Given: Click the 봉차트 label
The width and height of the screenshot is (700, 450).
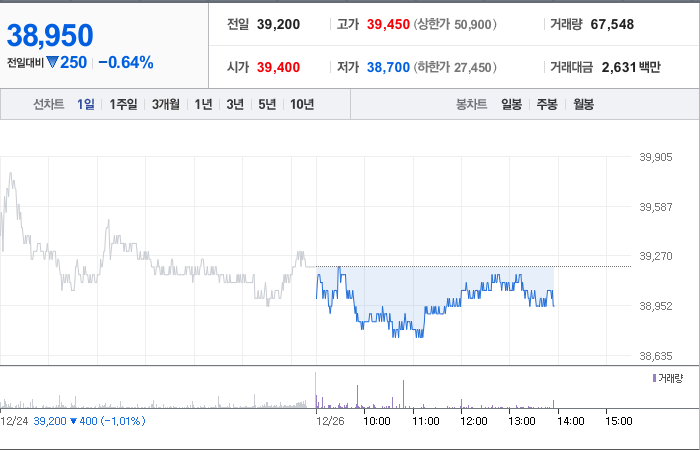Looking at the screenshot, I should tap(471, 104).
